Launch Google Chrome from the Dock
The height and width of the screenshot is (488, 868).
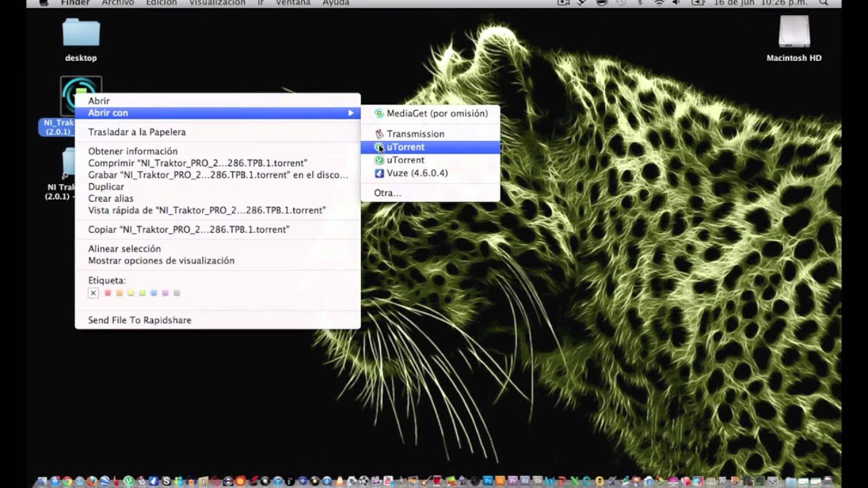(x=67, y=481)
